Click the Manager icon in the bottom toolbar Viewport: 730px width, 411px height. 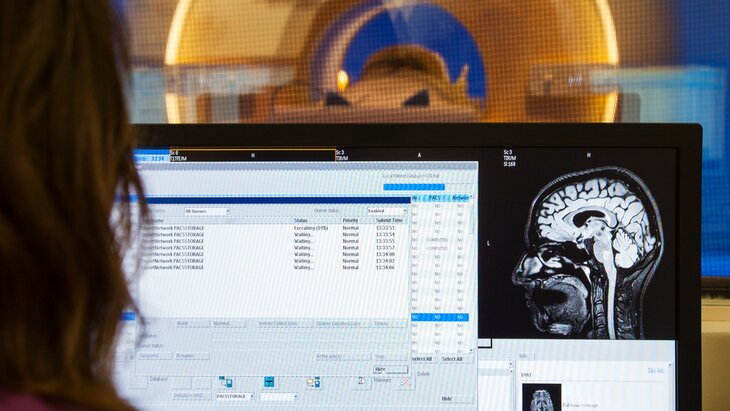click(x=361, y=381)
